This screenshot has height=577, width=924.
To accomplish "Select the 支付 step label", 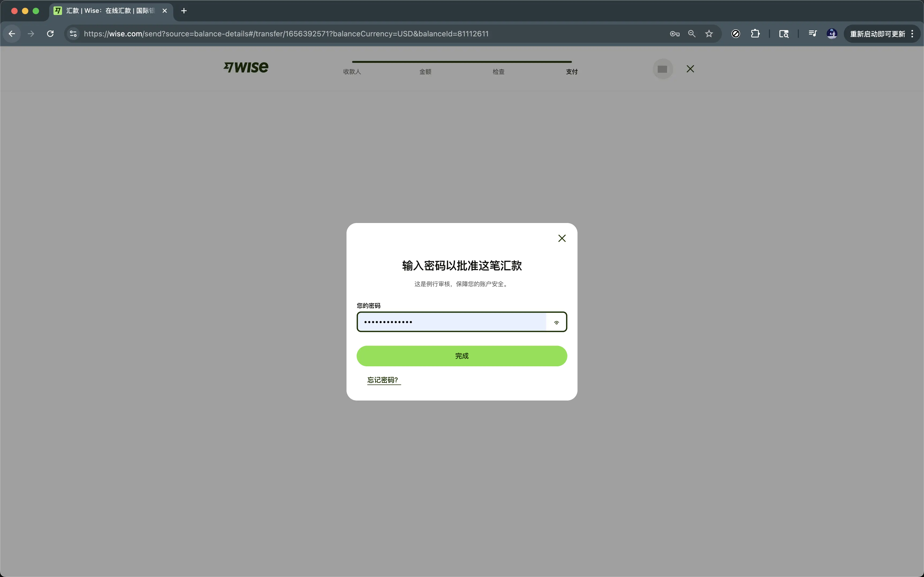I will (x=572, y=72).
